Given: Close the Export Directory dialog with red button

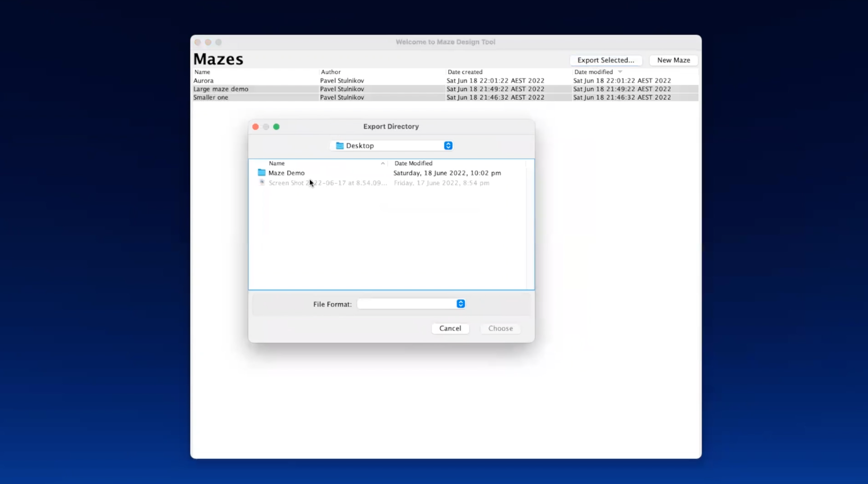Looking at the screenshot, I should pos(255,127).
